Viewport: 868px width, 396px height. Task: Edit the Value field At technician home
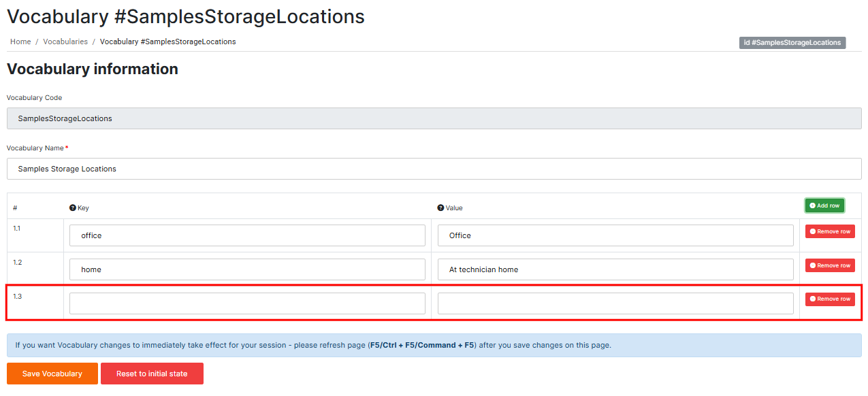point(615,269)
